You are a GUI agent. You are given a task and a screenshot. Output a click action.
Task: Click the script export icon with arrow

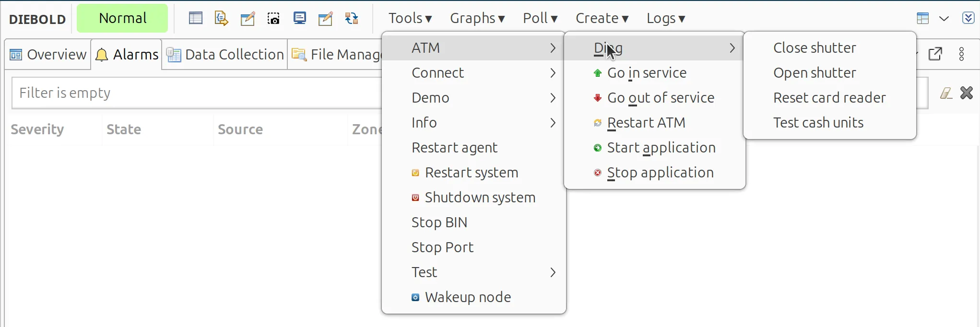click(x=221, y=19)
